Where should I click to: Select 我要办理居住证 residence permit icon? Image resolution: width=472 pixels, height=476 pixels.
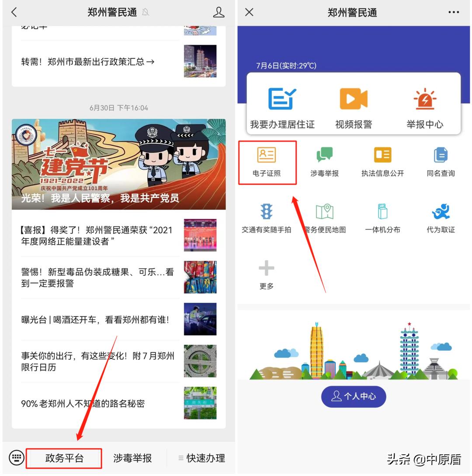pos(282,105)
